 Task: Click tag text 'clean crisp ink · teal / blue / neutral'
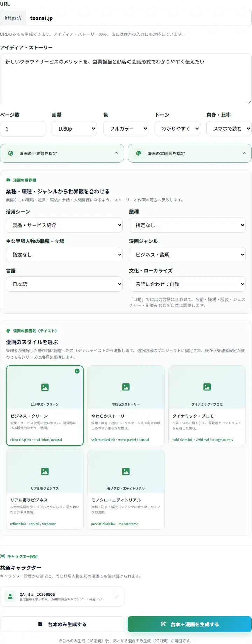click(36, 440)
